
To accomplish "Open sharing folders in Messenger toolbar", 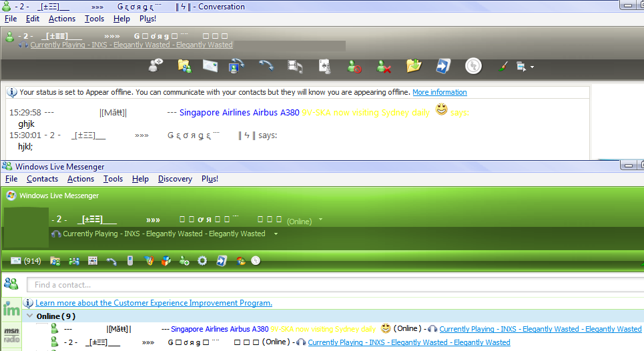I will coord(55,261).
